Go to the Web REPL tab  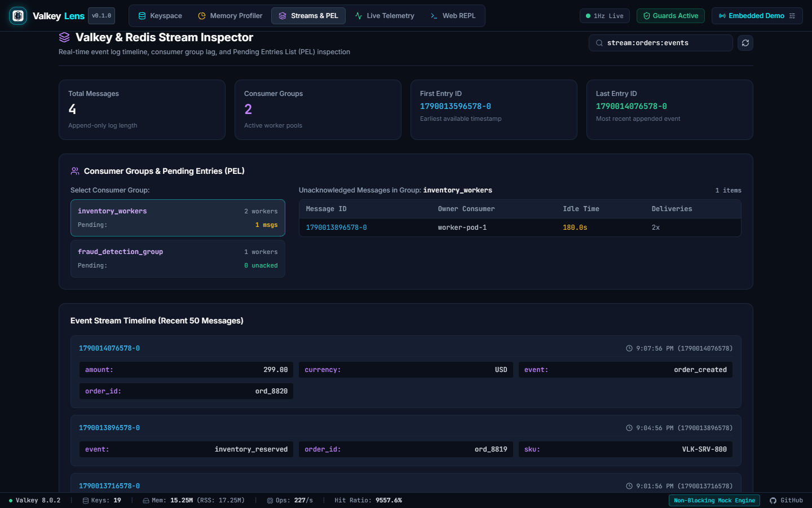[x=453, y=16]
